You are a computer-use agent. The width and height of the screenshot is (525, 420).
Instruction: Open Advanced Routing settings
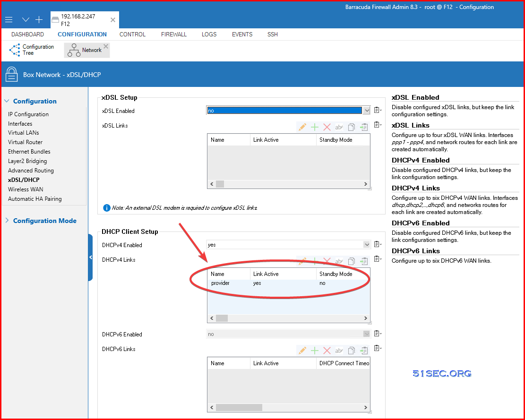click(31, 171)
